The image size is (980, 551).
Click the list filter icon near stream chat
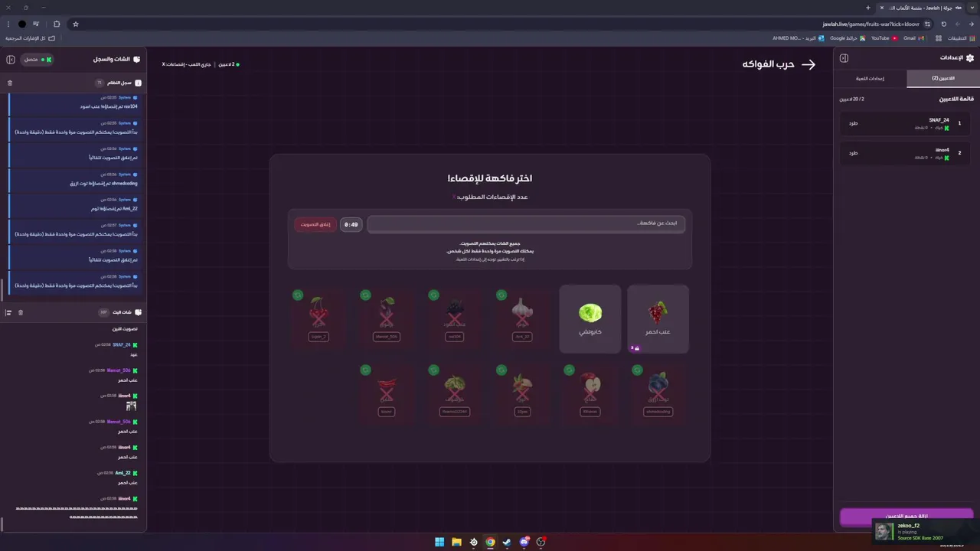coord(8,312)
